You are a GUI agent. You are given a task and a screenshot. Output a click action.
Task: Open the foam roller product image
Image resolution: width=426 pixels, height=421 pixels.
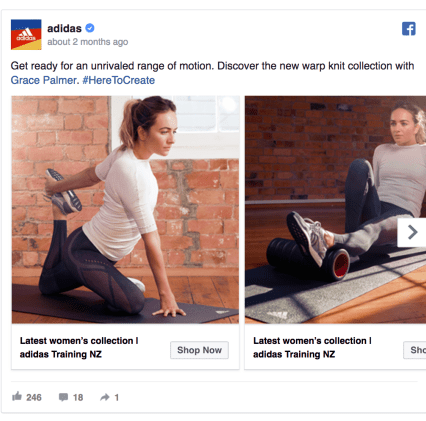(x=335, y=210)
